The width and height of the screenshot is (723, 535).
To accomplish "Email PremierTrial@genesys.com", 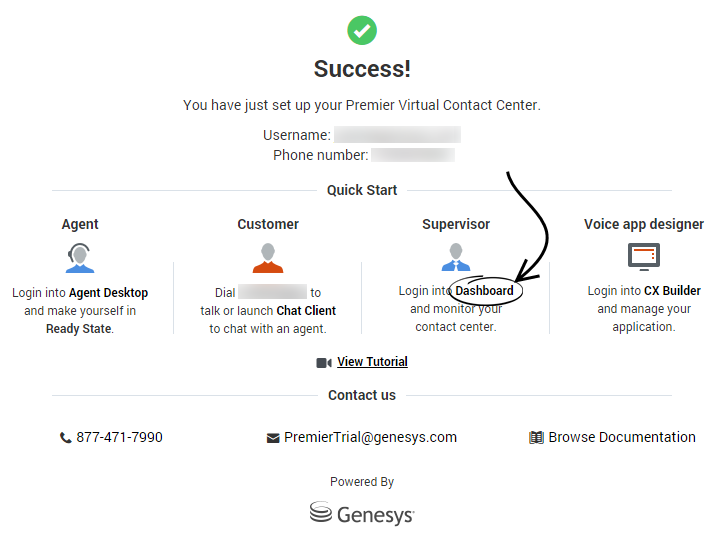I will pos(370,437).
